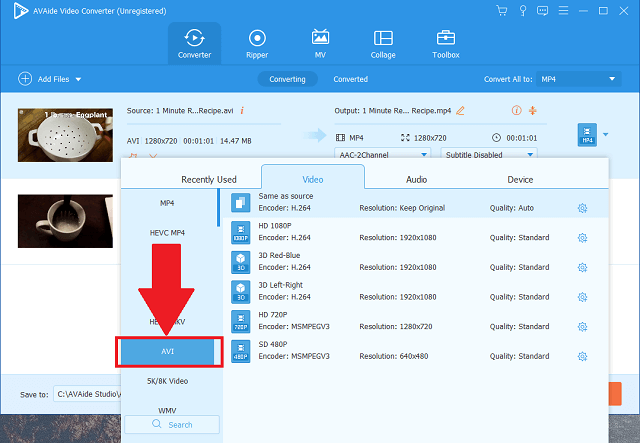Click the 3D Left-Right cube icon

click(241, 292)
